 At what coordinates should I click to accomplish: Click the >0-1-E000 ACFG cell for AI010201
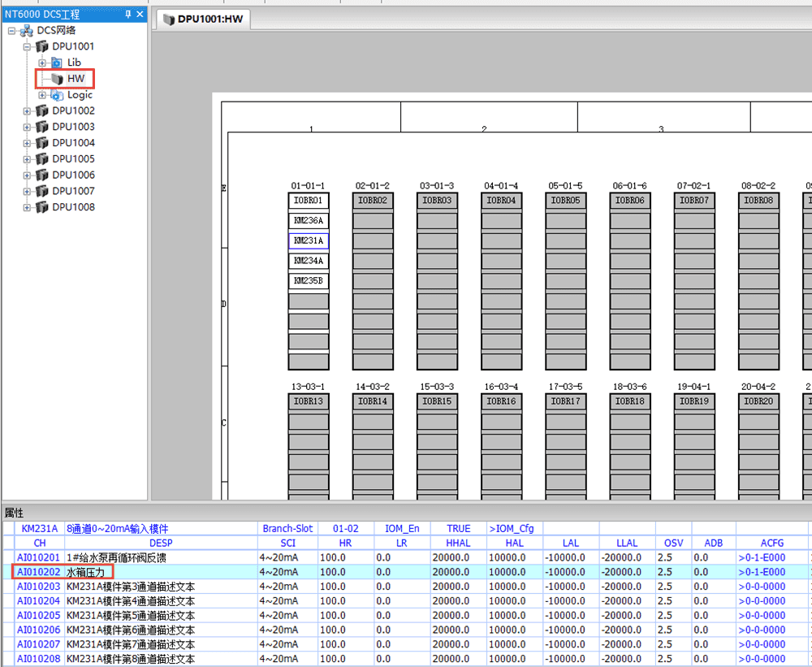coord(771,557)
